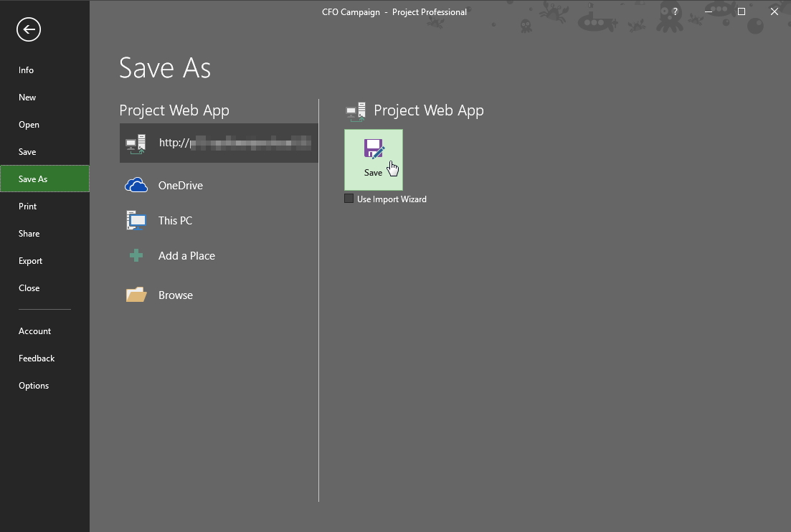Image resolution: width=791 pixels, height=532 pixels.
Task: Choose Save in the left sidebar
Action: pos(45,152)
